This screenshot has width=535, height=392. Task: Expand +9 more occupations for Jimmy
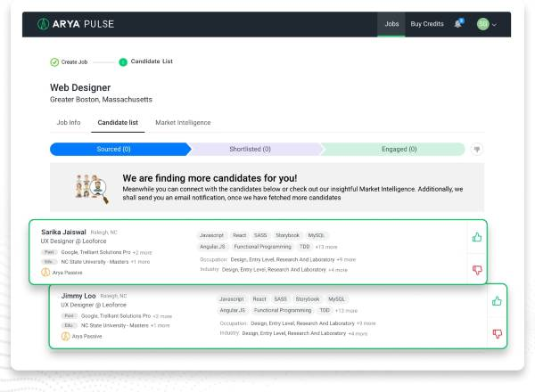366,323
